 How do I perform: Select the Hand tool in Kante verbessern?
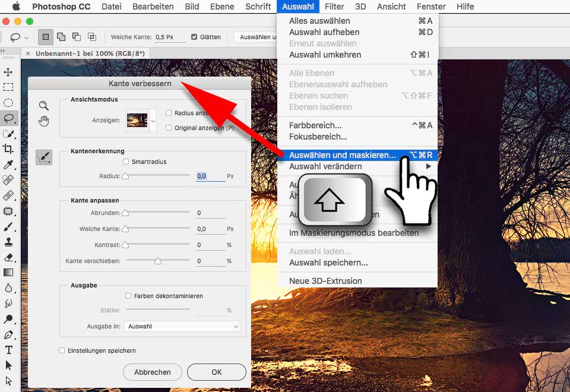pyautogui.click(x=43, y=121)
